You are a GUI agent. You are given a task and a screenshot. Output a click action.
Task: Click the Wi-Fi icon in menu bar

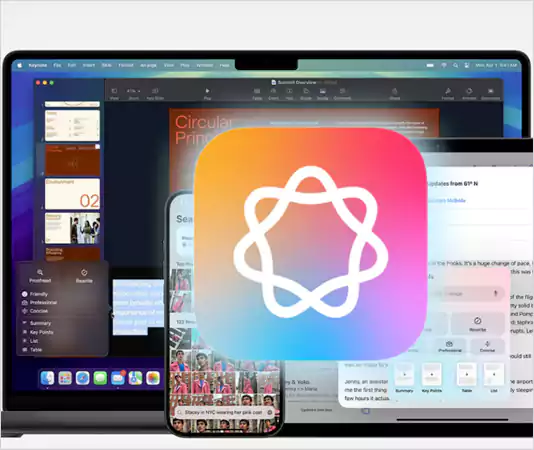pos(444,65)
